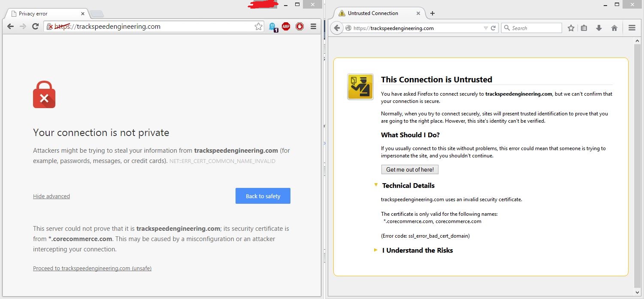
Task: Open the Adblock Plus ABP extension
Action: (286, 27)
